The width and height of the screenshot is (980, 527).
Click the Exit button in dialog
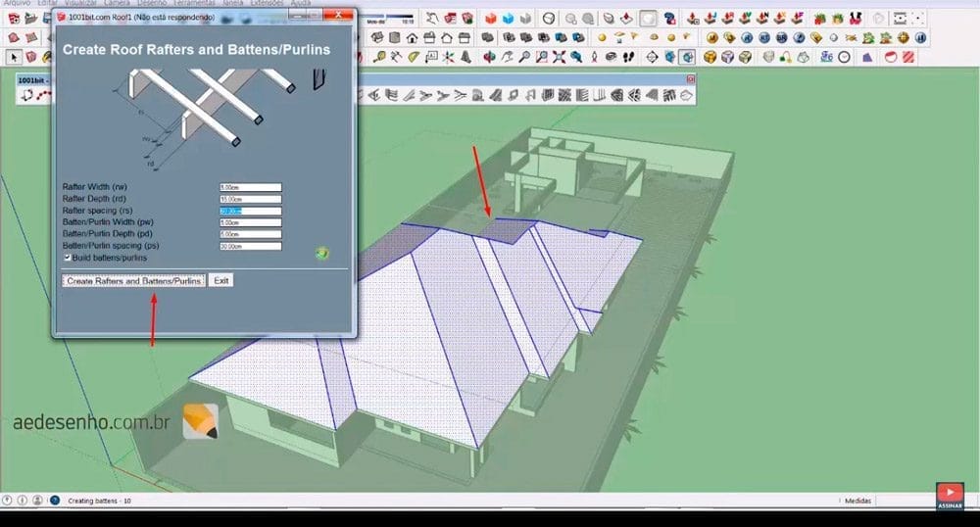point(221,280)
